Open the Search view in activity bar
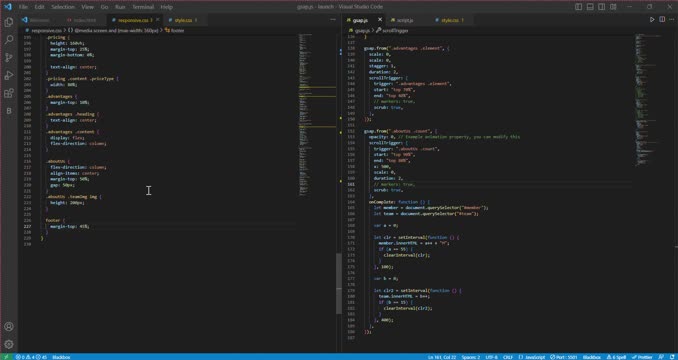The width and height of the screenshot is (678, 360). click(9, 40)
